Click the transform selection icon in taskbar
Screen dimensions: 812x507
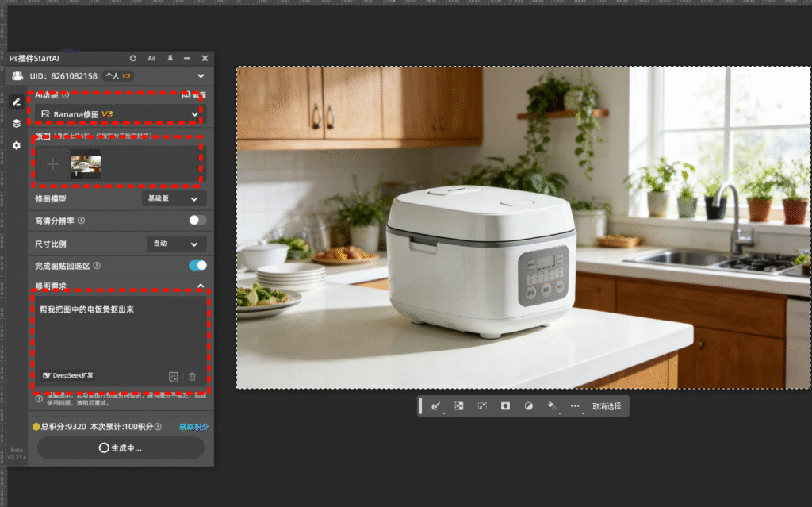click(481, 405)
